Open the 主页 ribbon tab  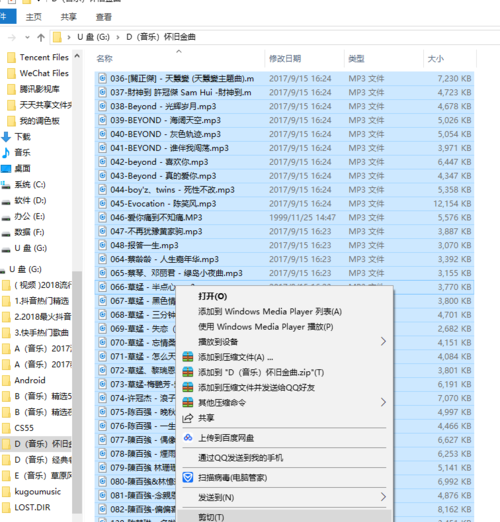point(34,17)
